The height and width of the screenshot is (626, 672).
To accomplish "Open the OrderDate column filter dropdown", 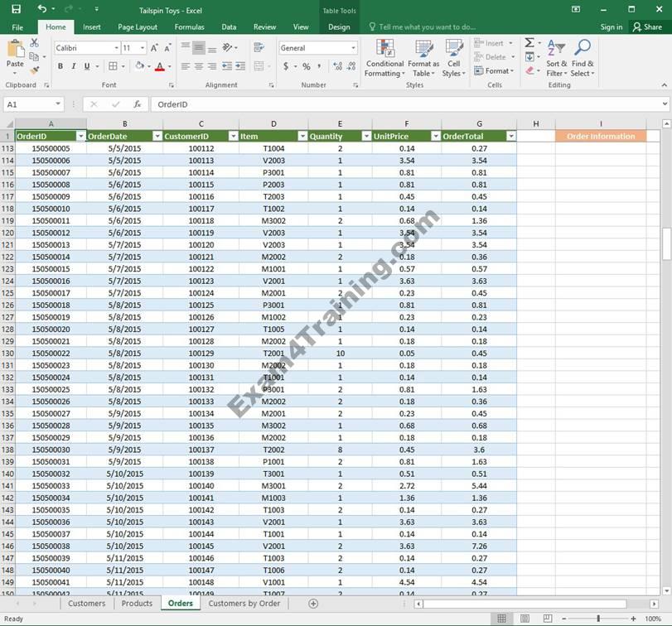I will click(157, 136).
